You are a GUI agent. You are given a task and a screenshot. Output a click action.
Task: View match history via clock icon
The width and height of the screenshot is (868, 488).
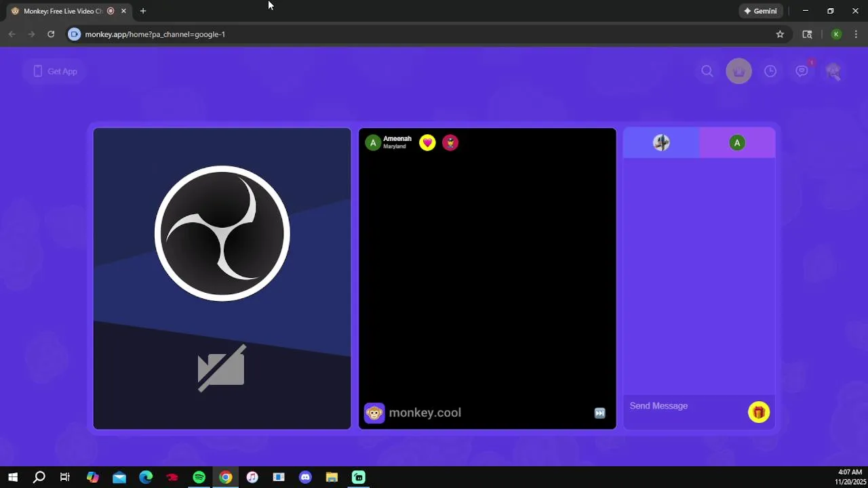(770, 71)
